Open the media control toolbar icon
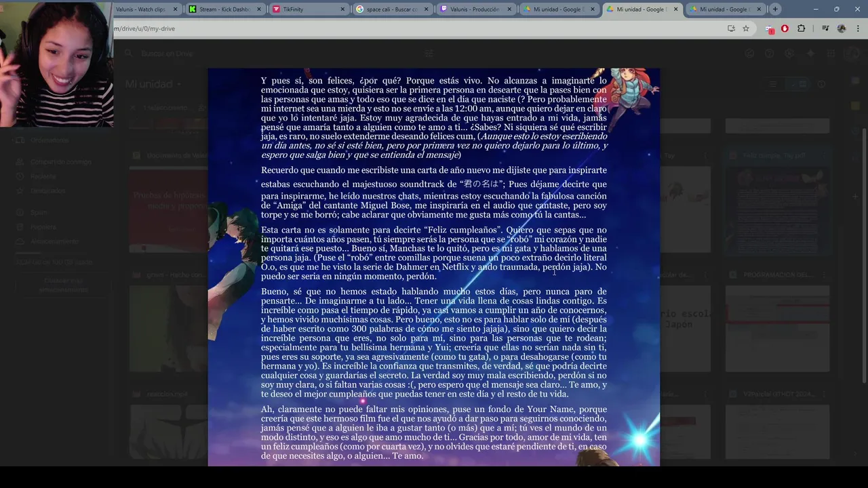 click(825, 28)
